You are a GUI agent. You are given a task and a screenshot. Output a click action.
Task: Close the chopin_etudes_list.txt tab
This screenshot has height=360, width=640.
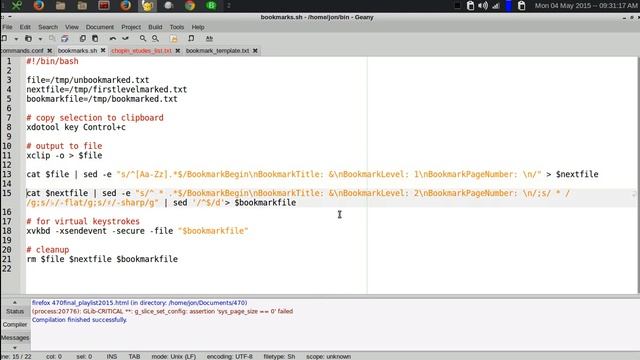point(178,51)
